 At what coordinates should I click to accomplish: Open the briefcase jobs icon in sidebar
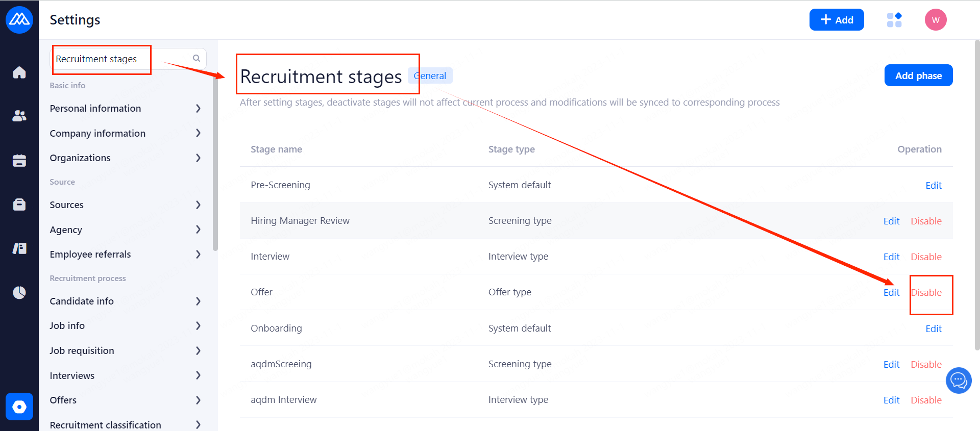(x=19, y=205)
